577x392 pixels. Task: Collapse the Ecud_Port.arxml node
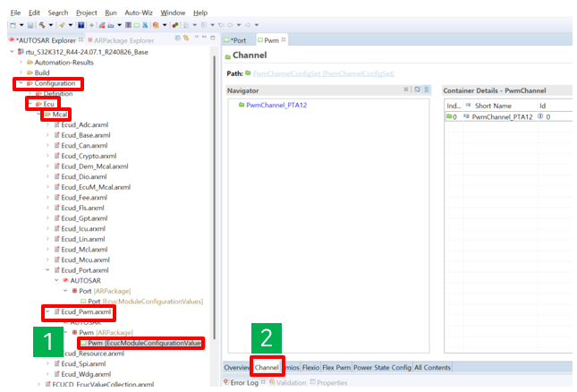coord(47,269)
